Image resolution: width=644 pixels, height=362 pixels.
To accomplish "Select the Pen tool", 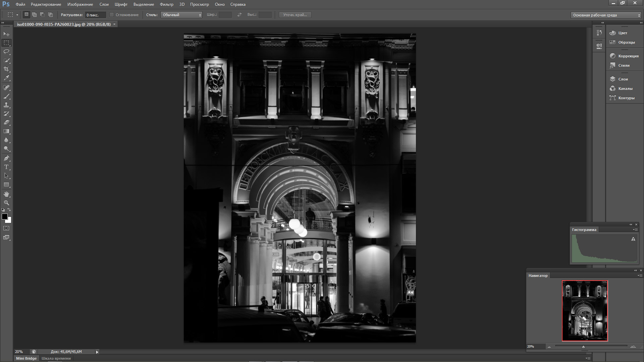I will [x=6, y=158].
